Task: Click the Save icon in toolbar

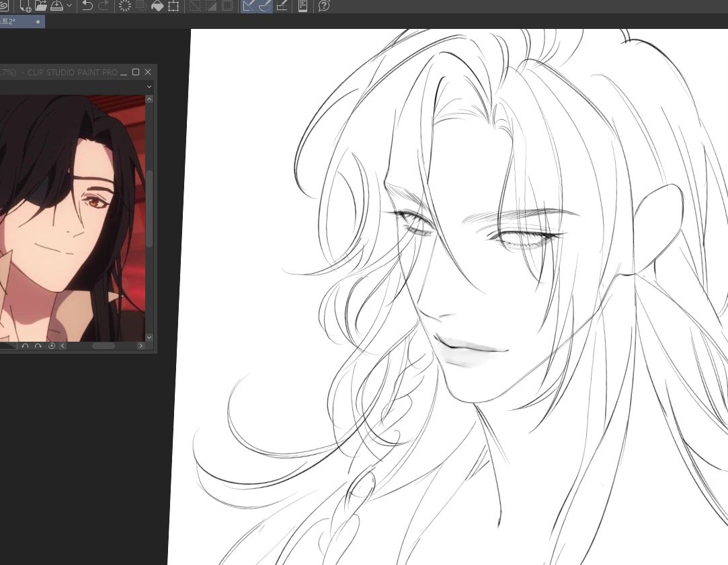Action: tap(57, 6)
